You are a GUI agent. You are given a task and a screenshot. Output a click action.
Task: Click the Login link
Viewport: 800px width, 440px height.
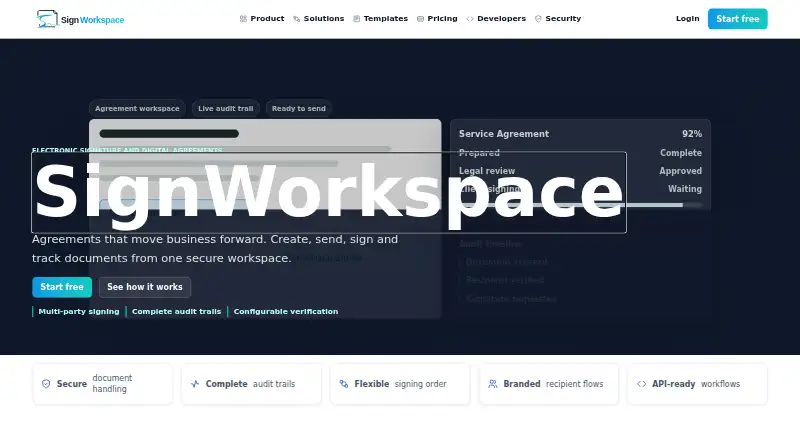(687, 19)
